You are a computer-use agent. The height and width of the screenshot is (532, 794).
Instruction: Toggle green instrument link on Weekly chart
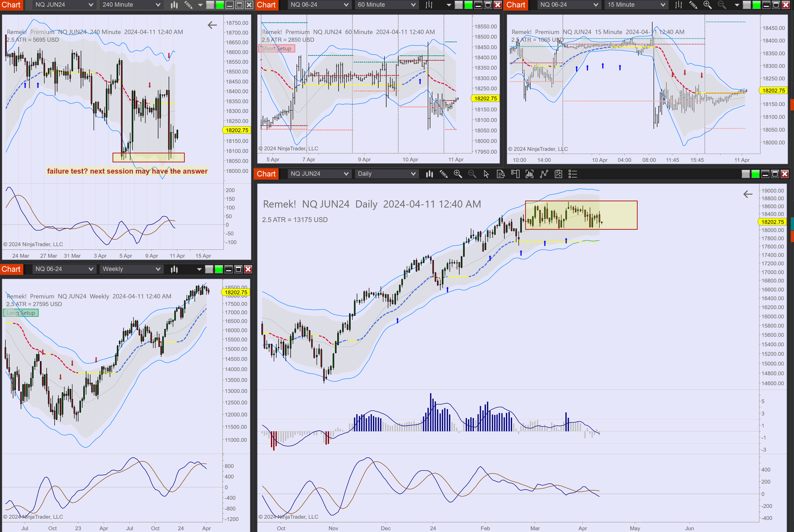219,269
